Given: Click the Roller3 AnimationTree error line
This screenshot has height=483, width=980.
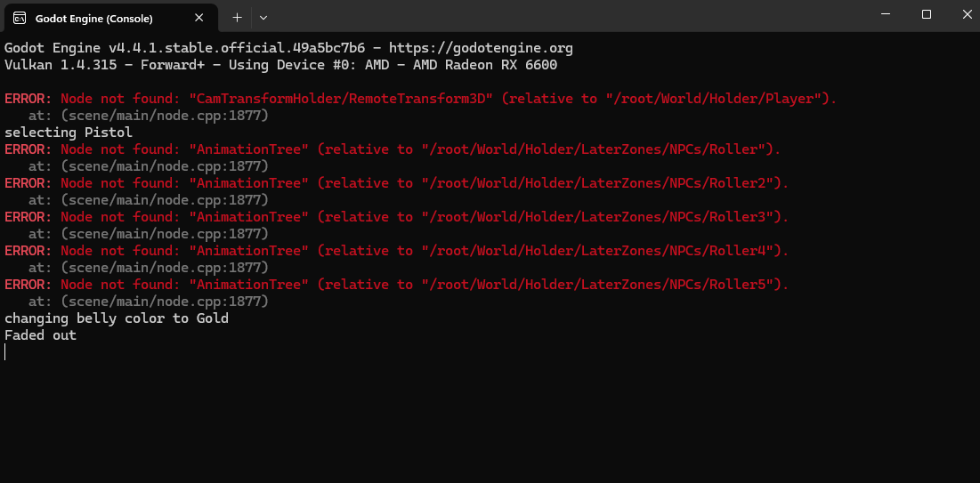Looking at the screenshot, I should coord(397,217).
